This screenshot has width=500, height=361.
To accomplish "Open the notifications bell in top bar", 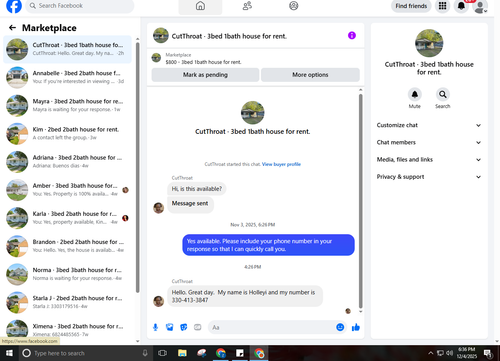I will click(x=461, y=6).
